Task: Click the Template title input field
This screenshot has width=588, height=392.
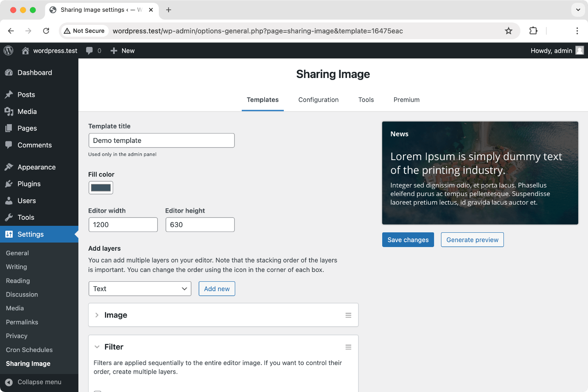Action: pos(161,140)
